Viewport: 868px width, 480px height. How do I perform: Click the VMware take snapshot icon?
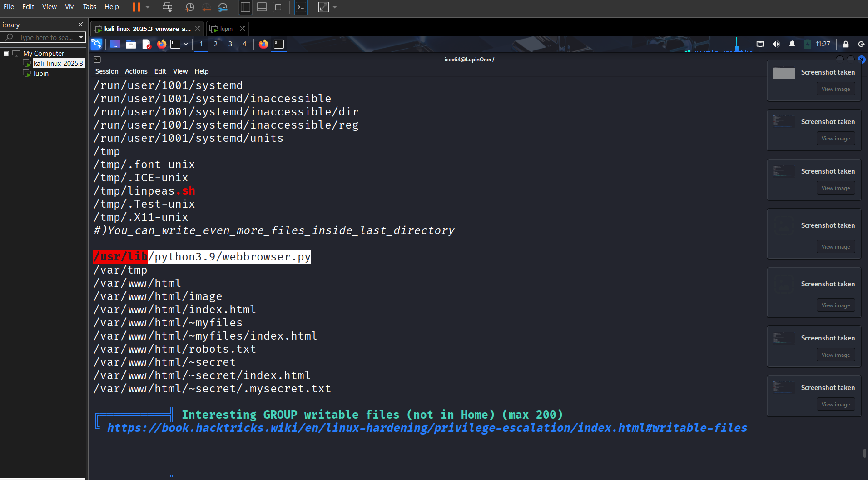tap(190, 7)
